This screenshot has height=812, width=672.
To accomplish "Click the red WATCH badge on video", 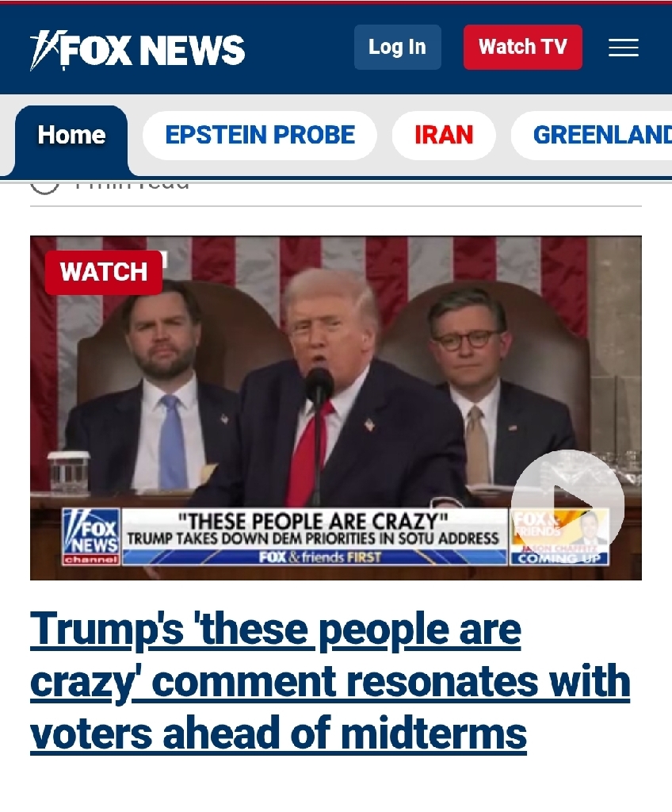I will tap(104, 273).
